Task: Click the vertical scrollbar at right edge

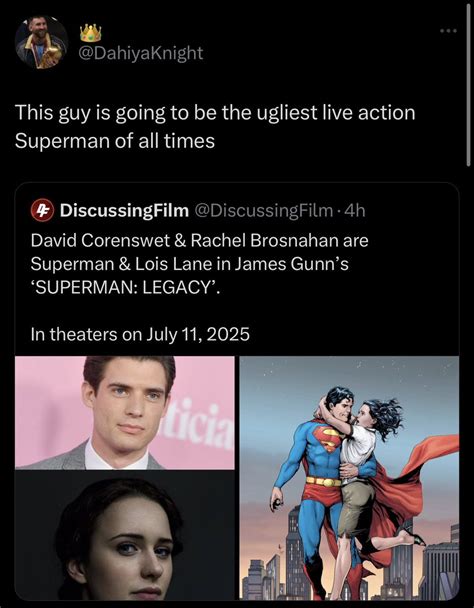Action: tap(469, 83)
